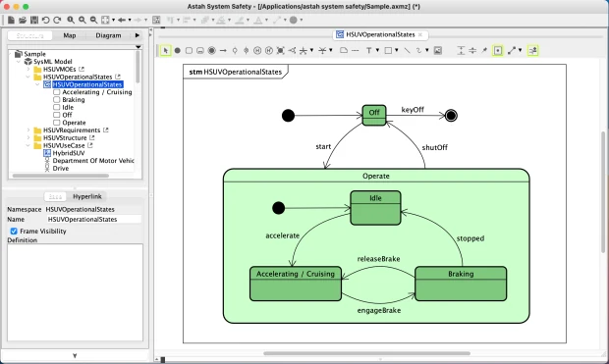
Task: Collapse the SysML Model node
Action: click(19, 62)
